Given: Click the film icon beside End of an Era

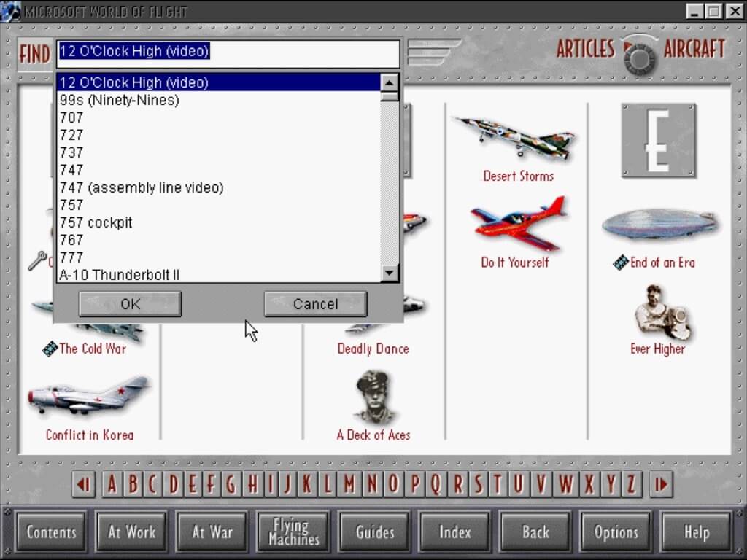Looking at the screenshot, I should (620, 262).
